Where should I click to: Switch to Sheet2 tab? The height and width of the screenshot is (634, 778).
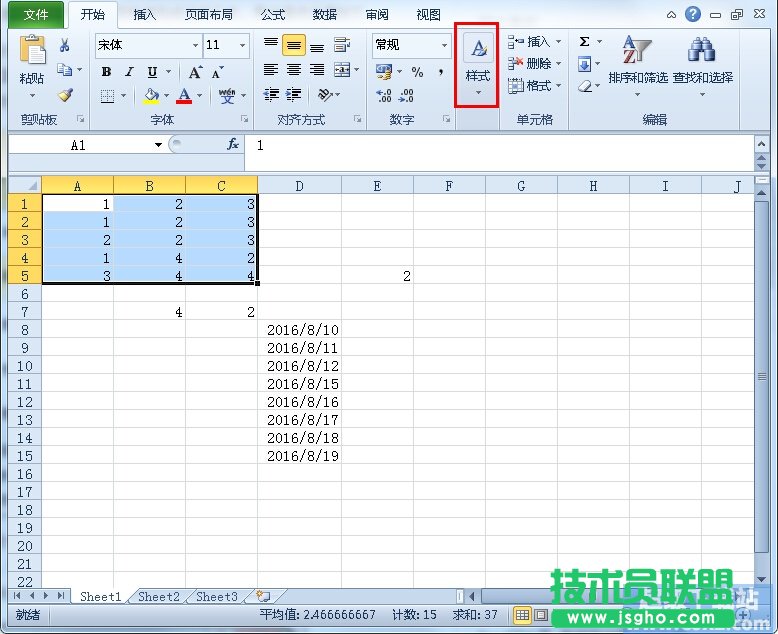tap(158, 597)
